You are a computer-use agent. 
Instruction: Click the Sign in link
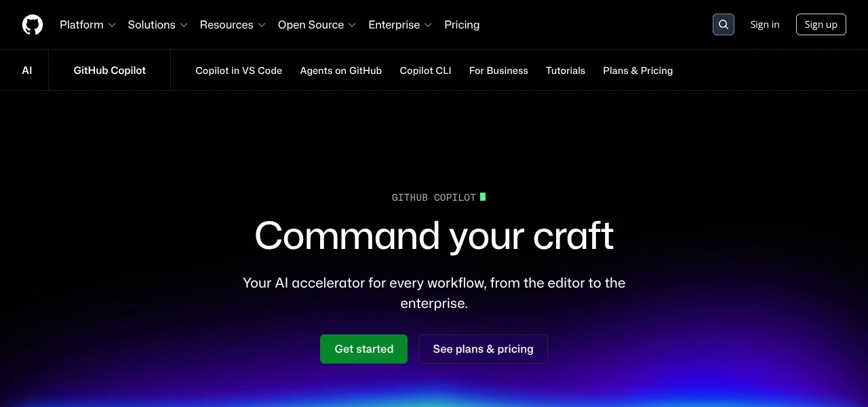point(765,24)
